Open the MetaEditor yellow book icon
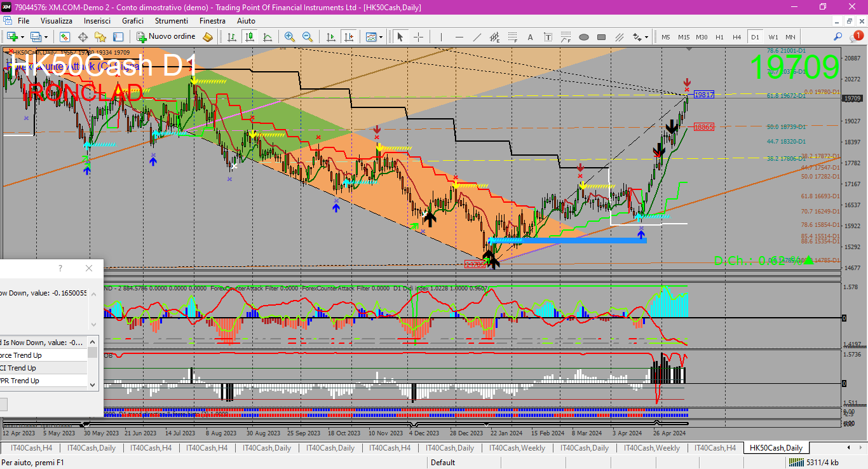This screenshot has width=868, height=469. point(208,37)
